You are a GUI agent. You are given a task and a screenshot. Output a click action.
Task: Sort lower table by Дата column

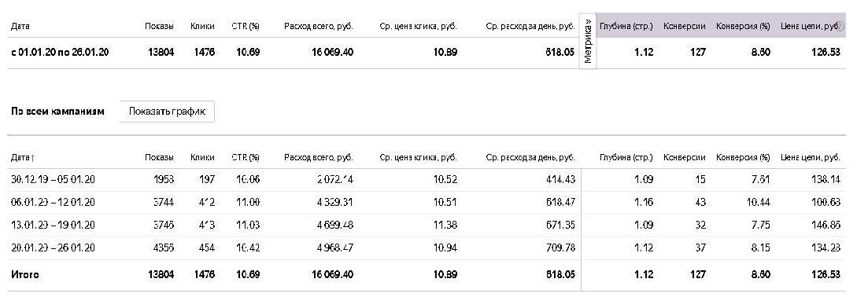click(x=23, y=158)
